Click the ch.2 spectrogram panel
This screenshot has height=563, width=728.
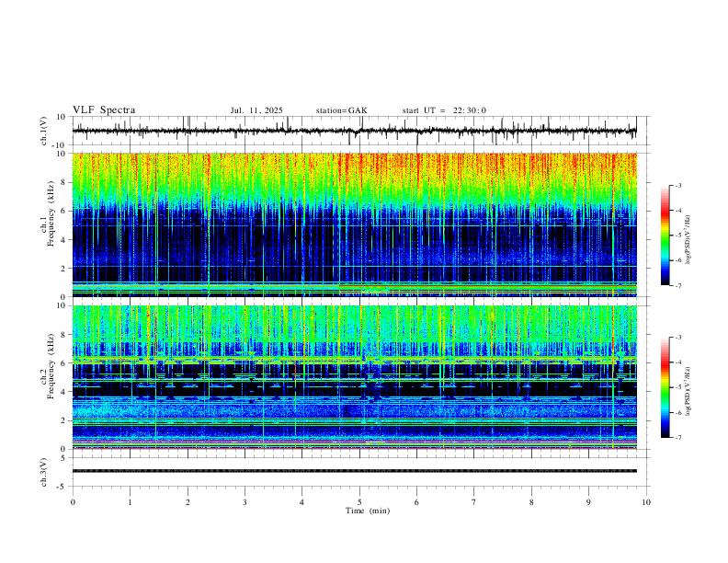point(354,377)
